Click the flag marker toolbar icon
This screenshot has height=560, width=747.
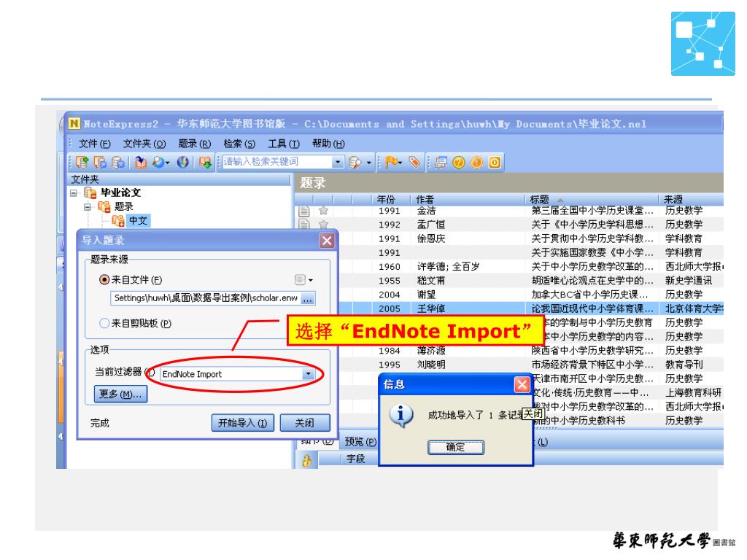coord(392,163)
